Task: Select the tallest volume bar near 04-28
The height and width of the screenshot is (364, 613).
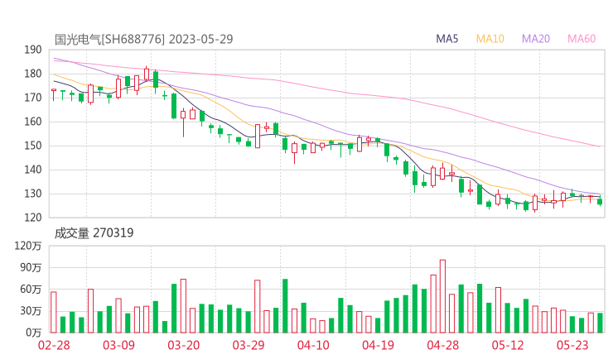Action: pyautogui.click(x=442, y=296)
